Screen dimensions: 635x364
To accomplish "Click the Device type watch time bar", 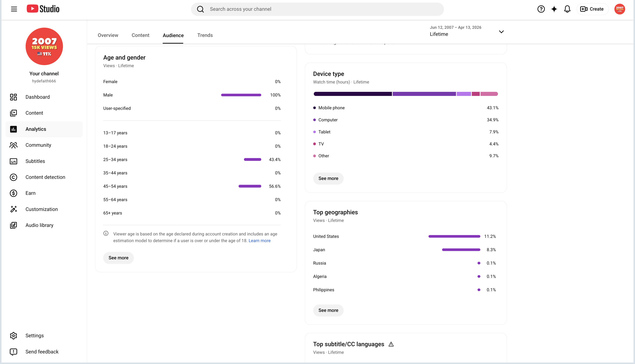I will tap(406, 94).
